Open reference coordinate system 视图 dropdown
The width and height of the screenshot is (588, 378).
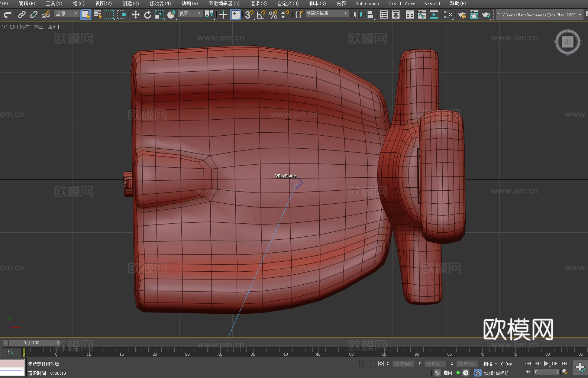coord(190,13)
